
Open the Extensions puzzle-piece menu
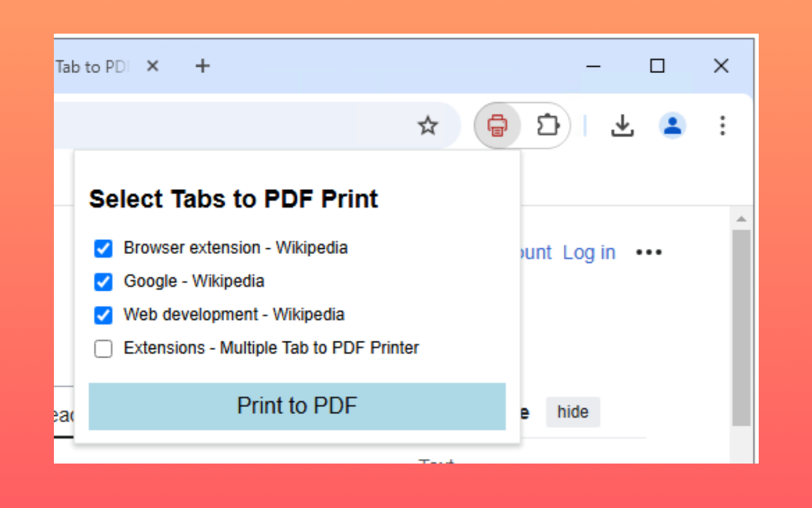[547, 125]
